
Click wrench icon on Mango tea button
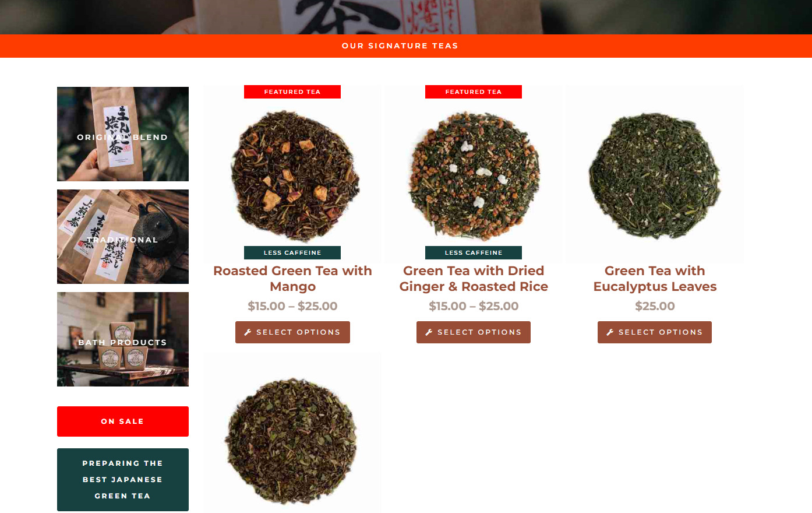pos(248,332)
